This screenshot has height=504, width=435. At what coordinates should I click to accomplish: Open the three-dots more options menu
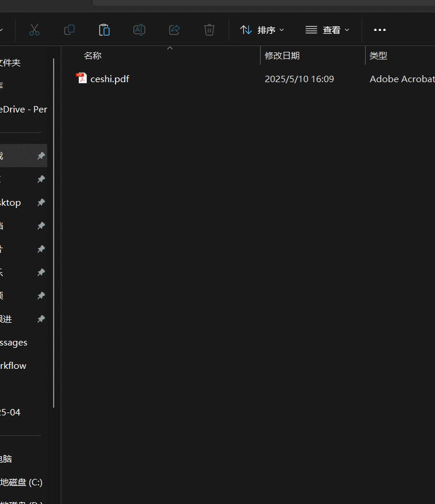(x=380, y=30)
